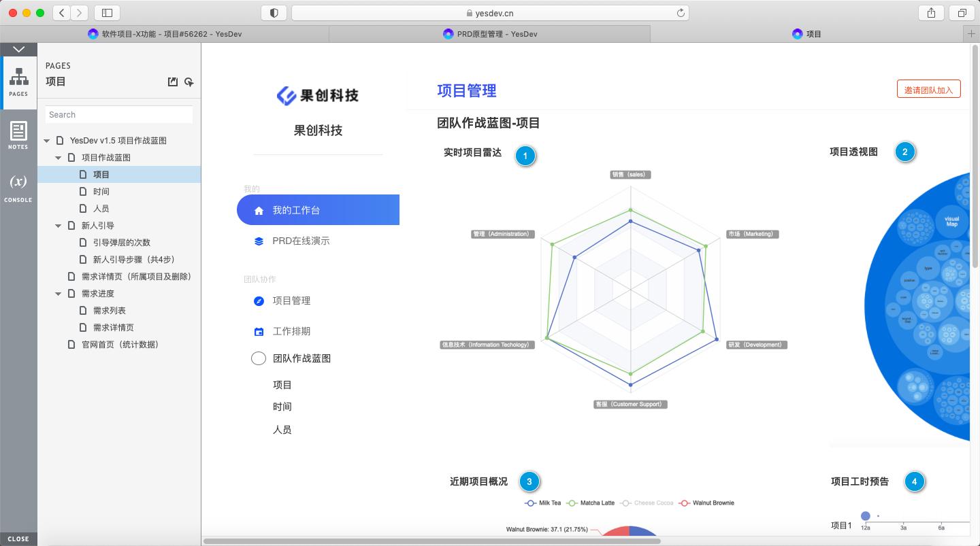Screen dimensions: 980x546
Task: Click the adaptive view icon in the PAGES header
Action: tap(189, 82)
